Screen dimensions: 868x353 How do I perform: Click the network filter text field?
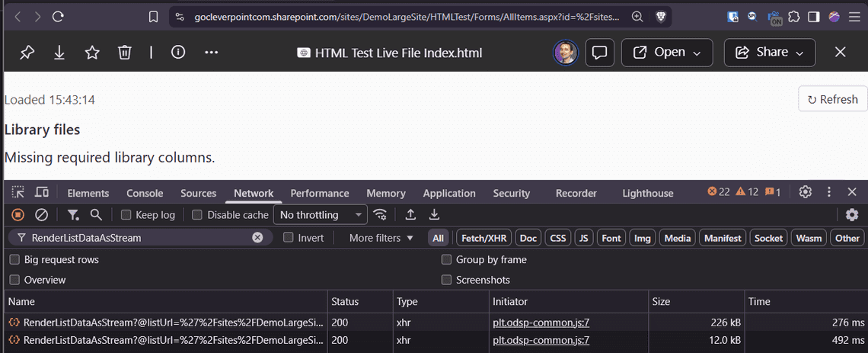139,239
